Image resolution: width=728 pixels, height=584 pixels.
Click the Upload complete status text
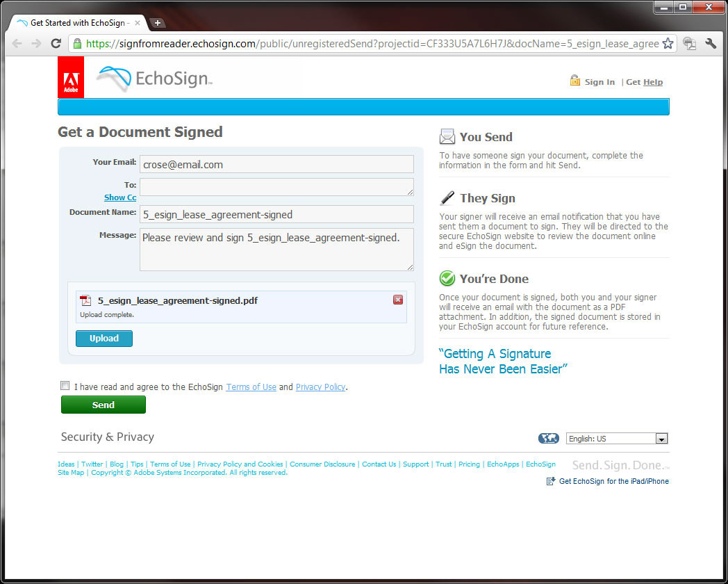click(107, 314)
